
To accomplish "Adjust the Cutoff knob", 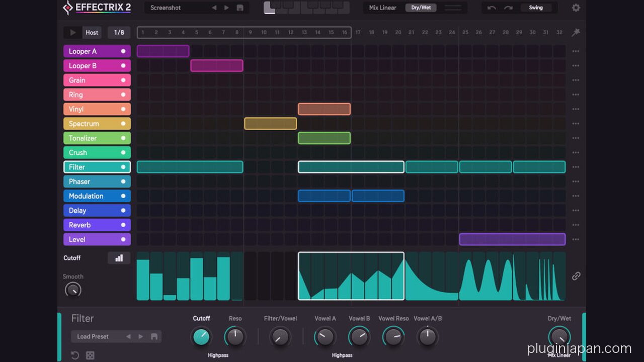I will [x=201, y=336].
